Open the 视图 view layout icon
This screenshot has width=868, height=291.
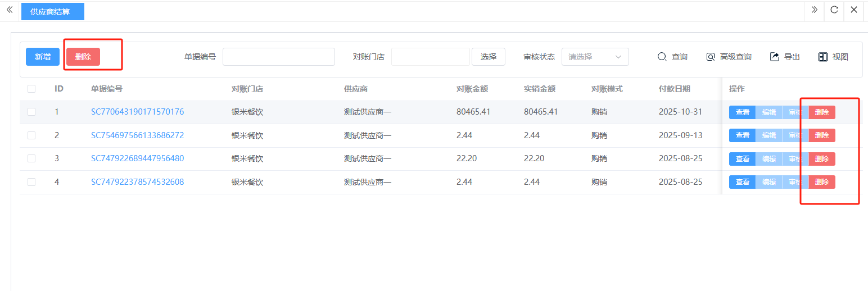823,57
